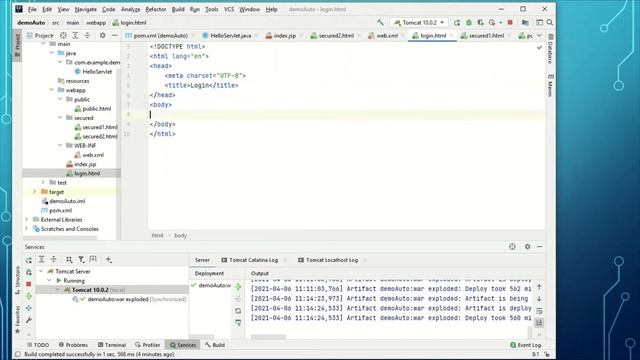Open the Event Log
Screen dimensions: 640x360
point(526,345)
